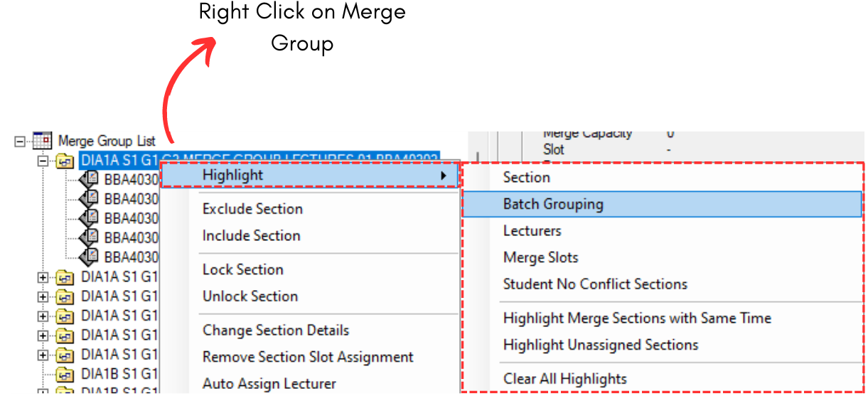The image size is (868, 396).
Task: Click the DIA1B S1 G1 folder icon
Action: point(65,374)
